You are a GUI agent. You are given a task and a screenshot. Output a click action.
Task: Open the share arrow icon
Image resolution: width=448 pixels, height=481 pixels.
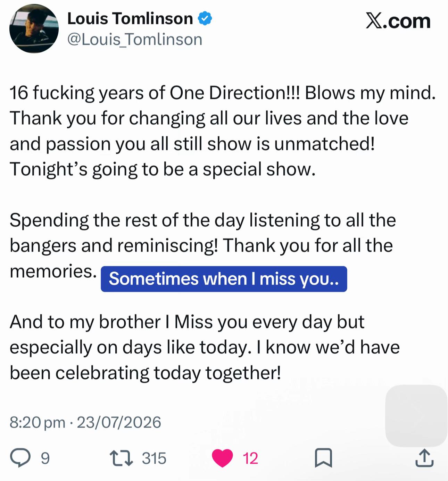424,458
